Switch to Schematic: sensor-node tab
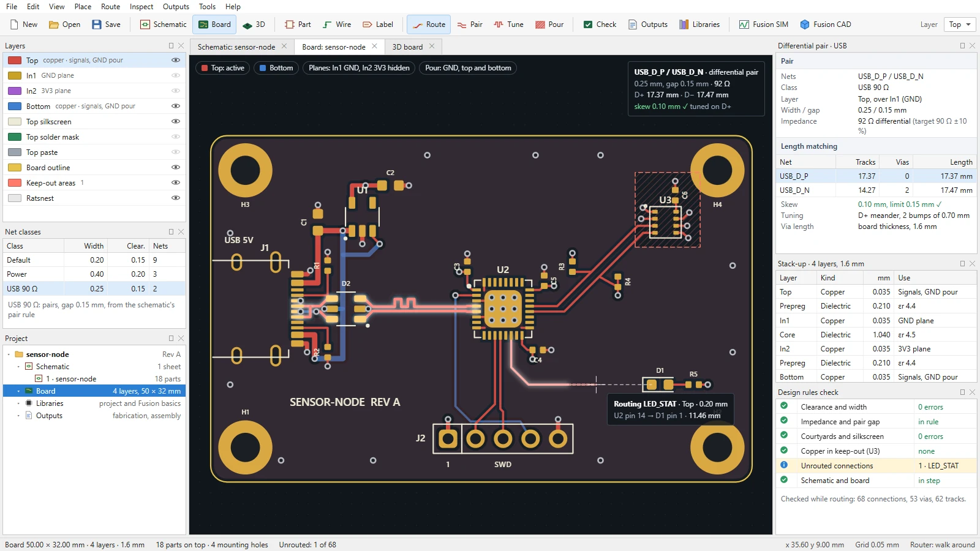The image size is (980, 551). tap(236, 47)
